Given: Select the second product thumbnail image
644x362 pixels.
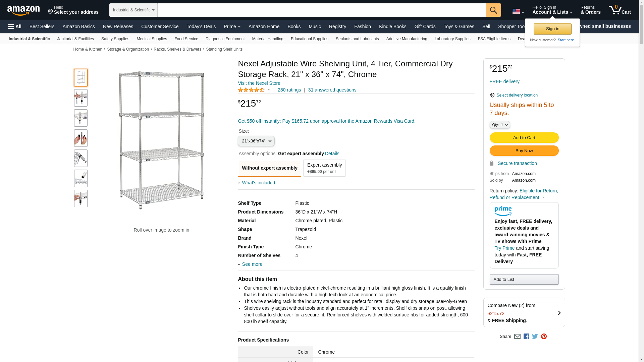Looking at the screenshot, I should 81,98.
